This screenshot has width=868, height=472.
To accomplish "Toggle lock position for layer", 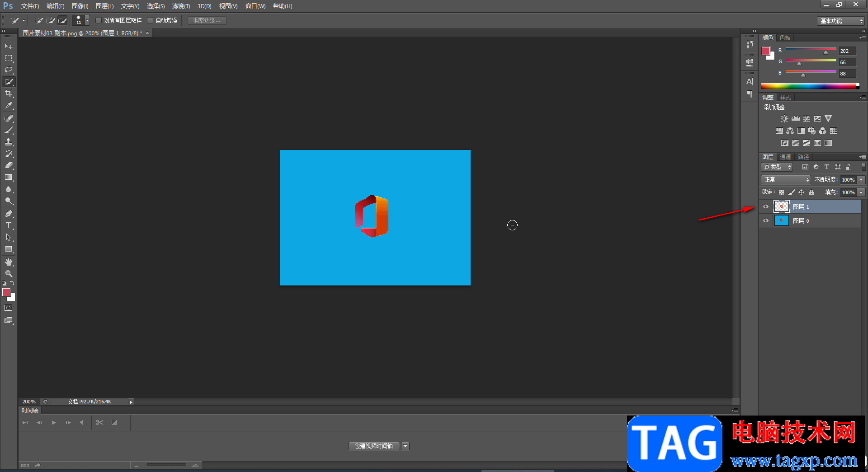I will click(802, 192).
